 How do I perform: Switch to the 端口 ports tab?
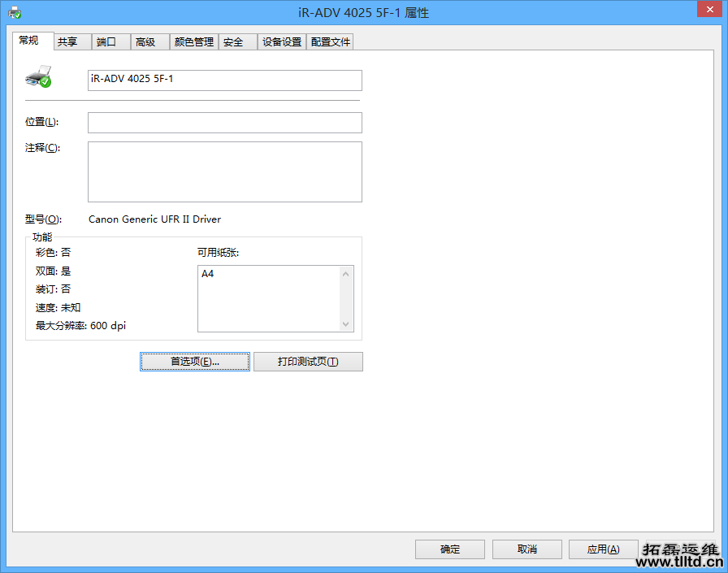point(106,41)
